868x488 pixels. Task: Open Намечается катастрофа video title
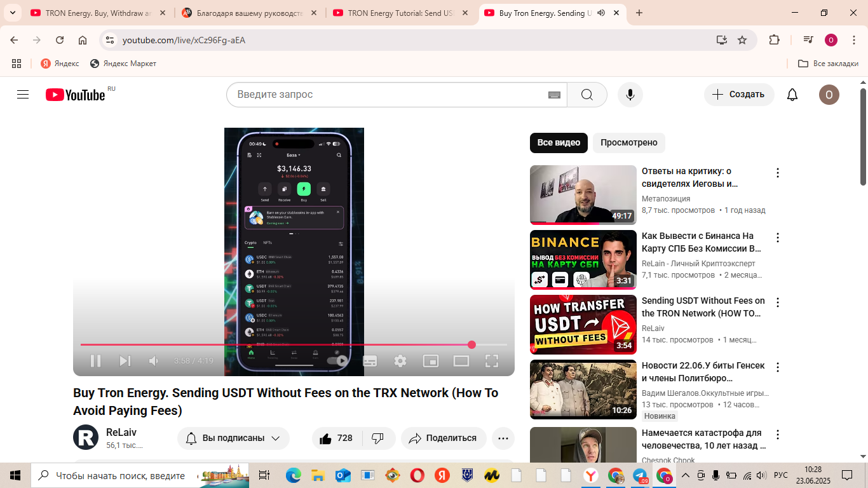pos(703,439)
